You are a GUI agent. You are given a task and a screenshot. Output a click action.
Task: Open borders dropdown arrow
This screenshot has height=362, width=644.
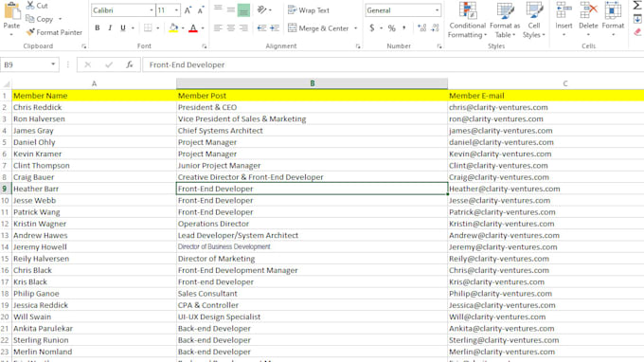[x=158, y=27]
